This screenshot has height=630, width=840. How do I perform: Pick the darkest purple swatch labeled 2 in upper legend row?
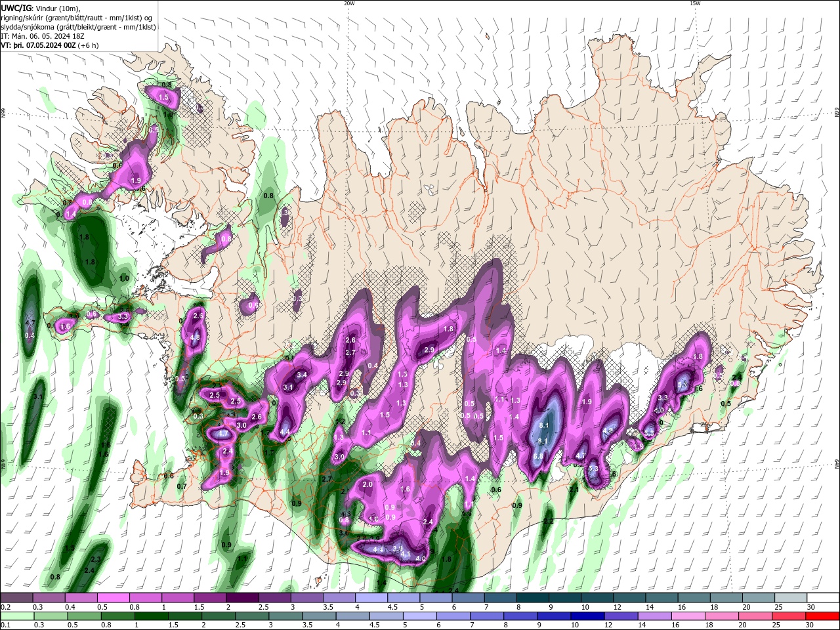click(x=242, y=598)
